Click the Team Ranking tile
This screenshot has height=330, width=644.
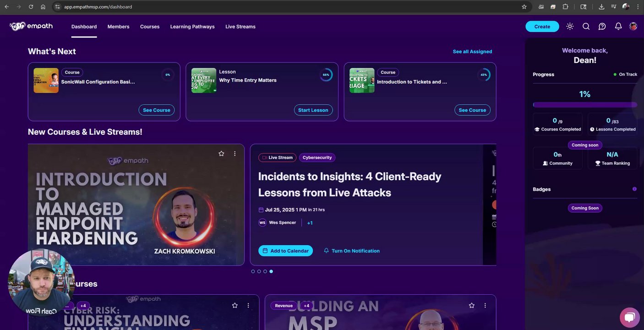click(x=612, y=158)
